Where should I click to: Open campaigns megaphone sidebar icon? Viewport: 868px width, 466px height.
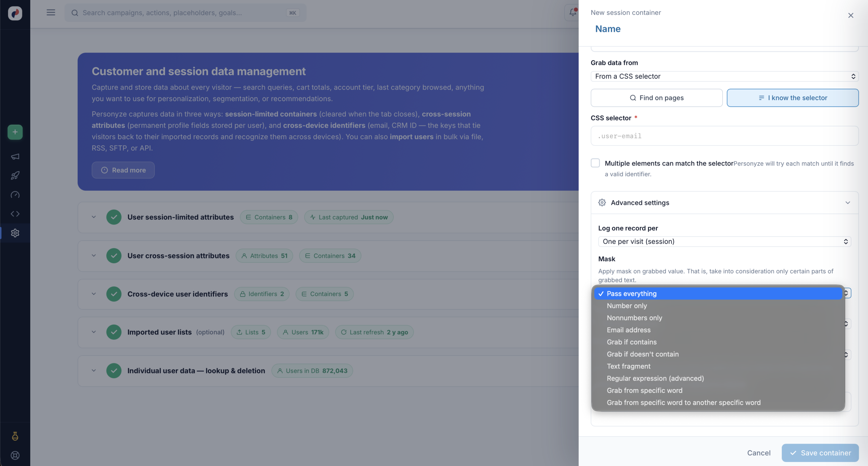[15, 156]
